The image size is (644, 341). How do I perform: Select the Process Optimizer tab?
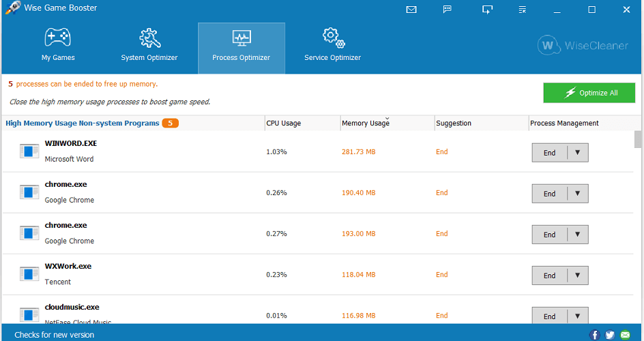point(241,48)
